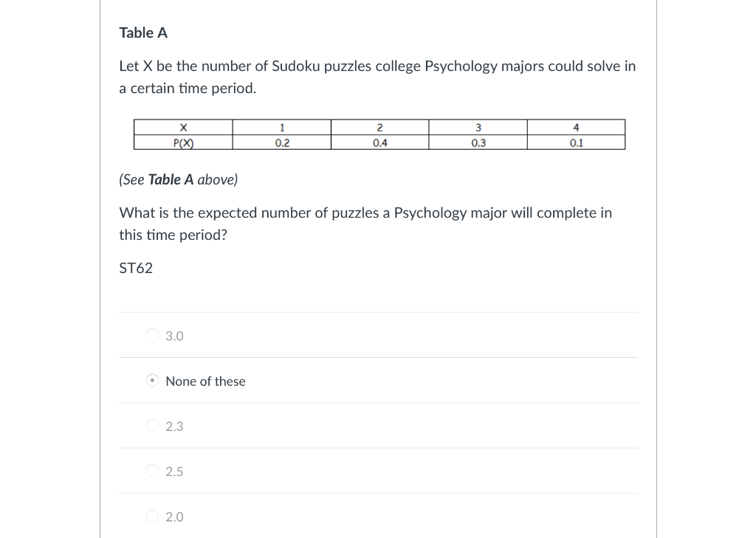Click the table cell containing 0.4
756x538 pixels.
(x=379, y=142)
